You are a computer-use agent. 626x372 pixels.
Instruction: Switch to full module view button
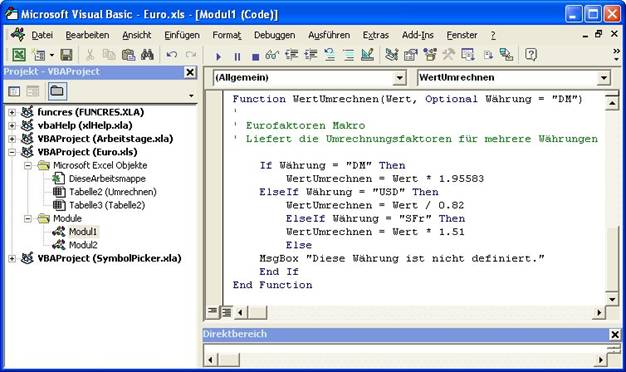coord(226,312)
